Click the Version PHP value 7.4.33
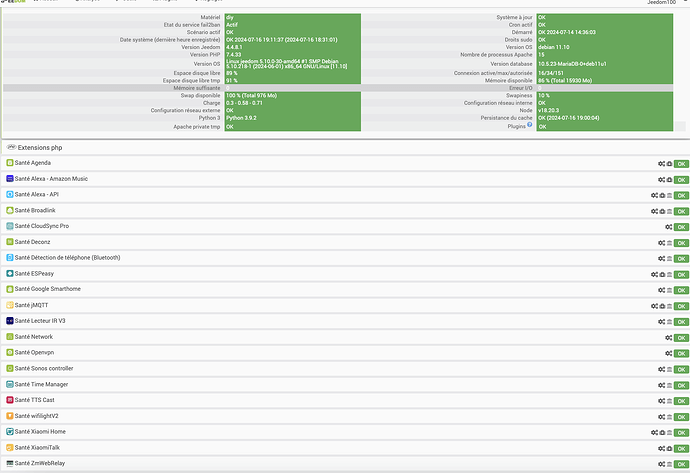The image size is (690, 473). tap(234, 55)
